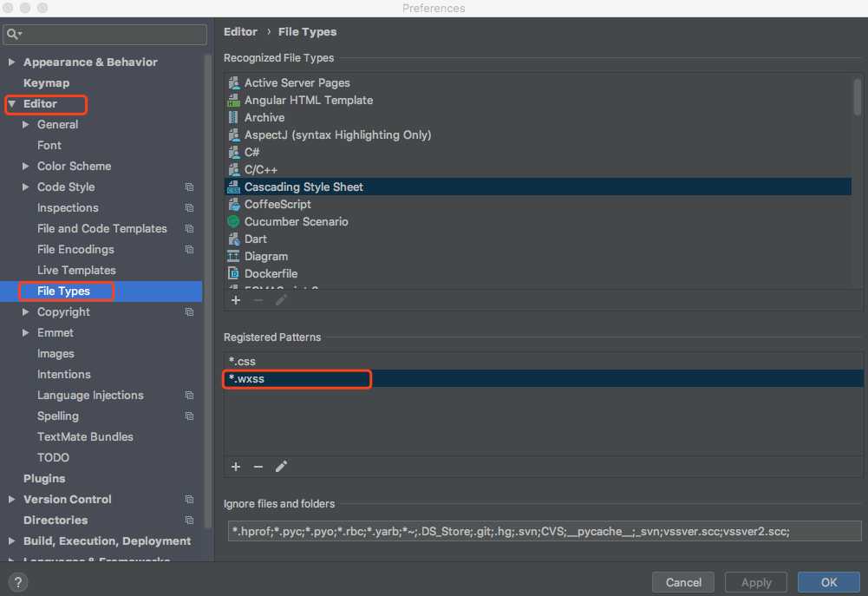Click the Active Server Pages file type icon
The width and height of the screenshot is (868, 596).
(x=233, y=82)
